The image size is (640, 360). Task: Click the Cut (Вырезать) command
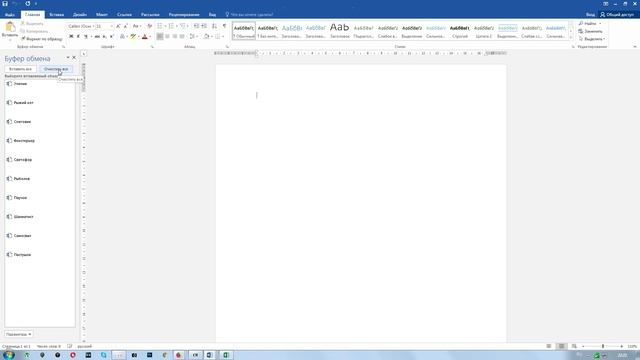32,24
